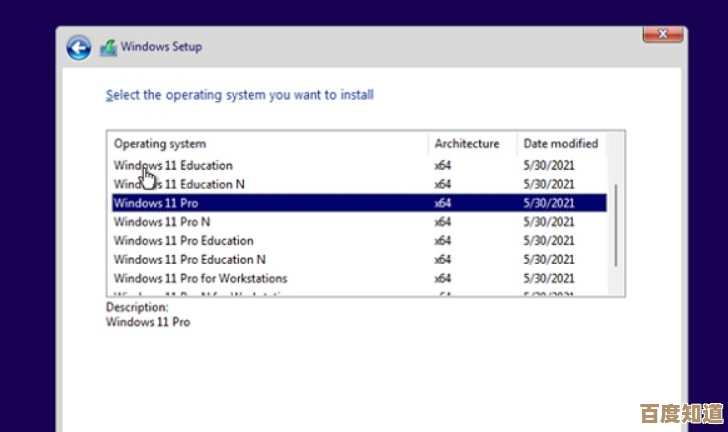728x432 pixels.
Task: Click the Architecture column header
Action: [466, 143]
